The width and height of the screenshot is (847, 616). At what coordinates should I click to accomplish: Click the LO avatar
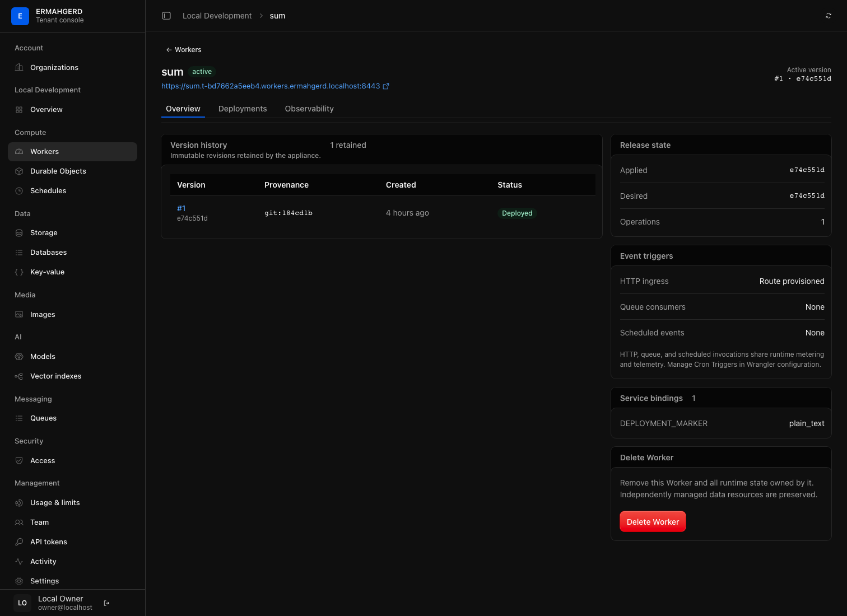coord(22,603)
